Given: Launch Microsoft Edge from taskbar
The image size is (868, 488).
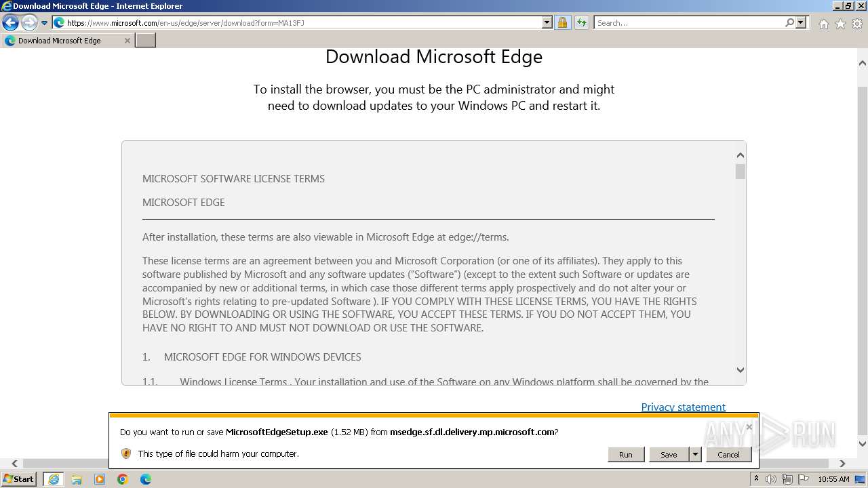Looking at the screenshot, I should (x=146, y=479).
